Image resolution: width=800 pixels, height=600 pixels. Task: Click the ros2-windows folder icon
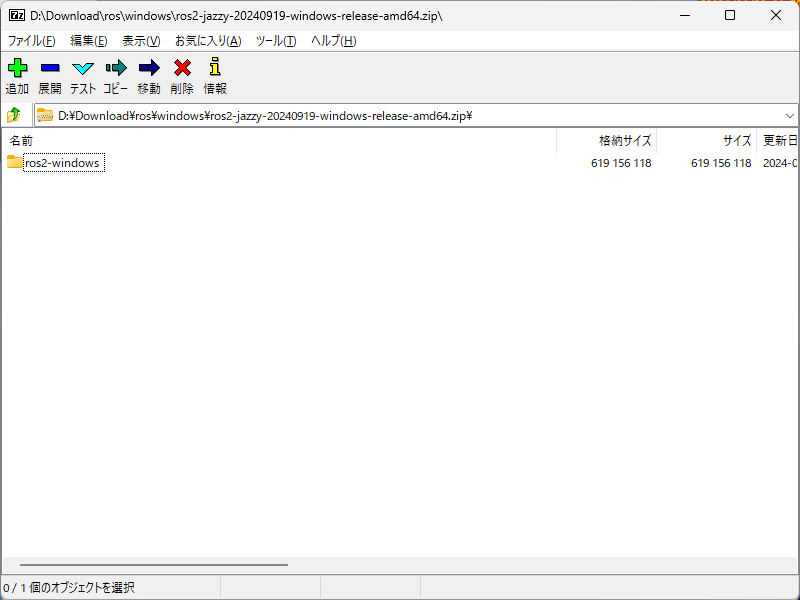pyautogui.click(x=15, y=162)
